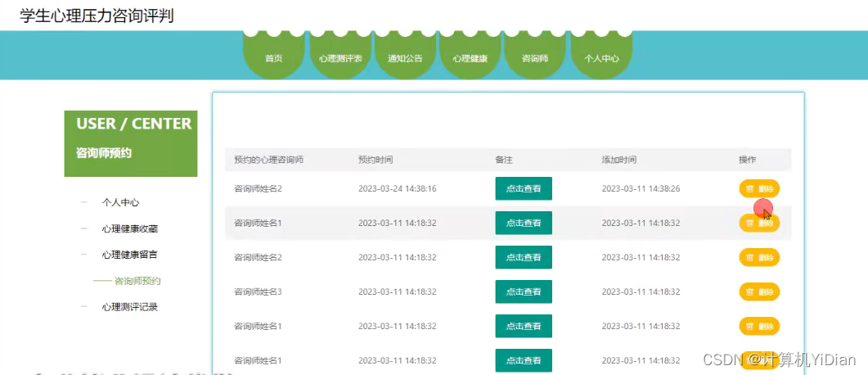This screenshot has height=375, width=868.
Task: Click the 操作 column header
Action: pyautogui.click(x=747, y=160)
